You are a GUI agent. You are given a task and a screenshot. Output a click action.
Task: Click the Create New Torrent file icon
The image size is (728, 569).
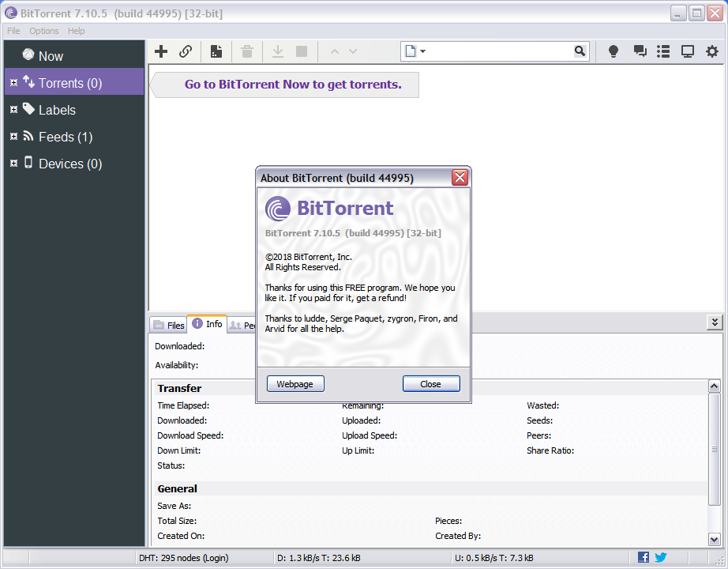click(x=216, y=51)
